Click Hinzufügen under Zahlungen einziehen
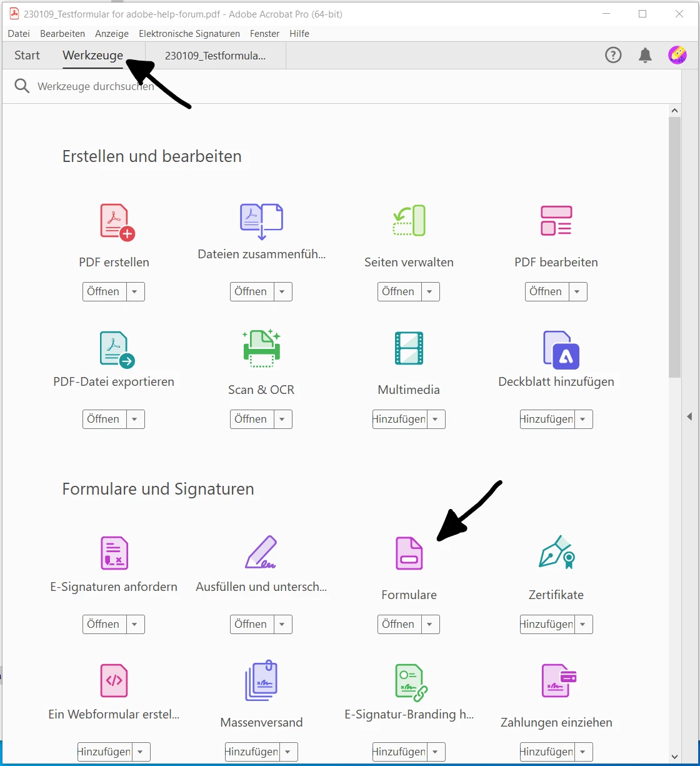 pos(547,752)
